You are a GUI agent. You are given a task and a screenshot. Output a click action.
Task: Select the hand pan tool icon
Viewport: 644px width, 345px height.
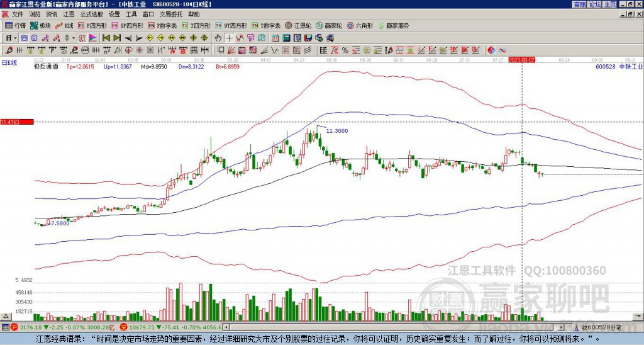pos(218,38)
